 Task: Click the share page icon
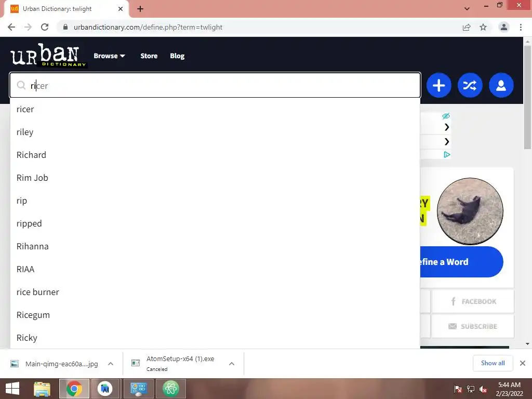(x=467, y=27)
